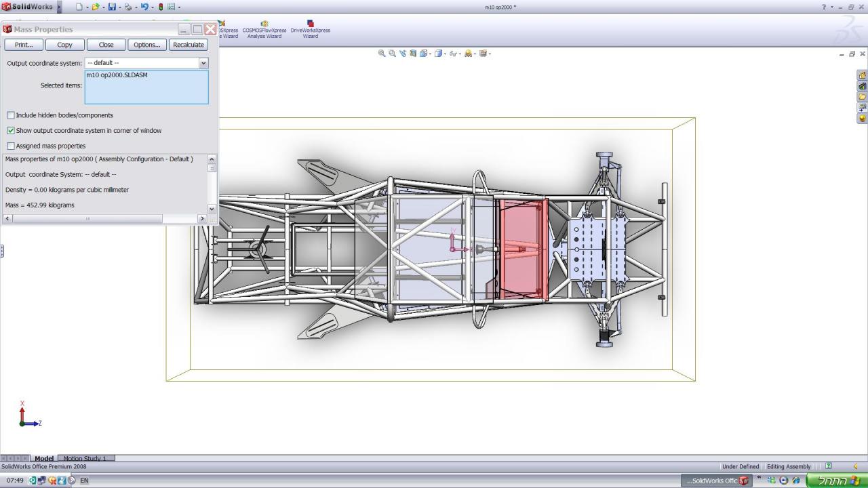Screen dimensions: 868x488
Task: Open the Output coordinate system dropdown
Action: (x=203, y=63)
